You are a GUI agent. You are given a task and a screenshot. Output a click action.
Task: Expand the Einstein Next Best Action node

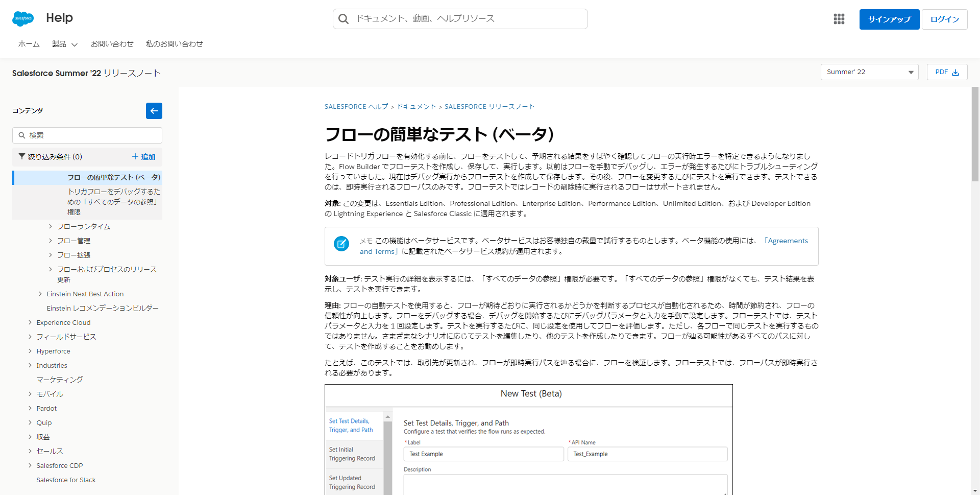(x=40, y=294)
